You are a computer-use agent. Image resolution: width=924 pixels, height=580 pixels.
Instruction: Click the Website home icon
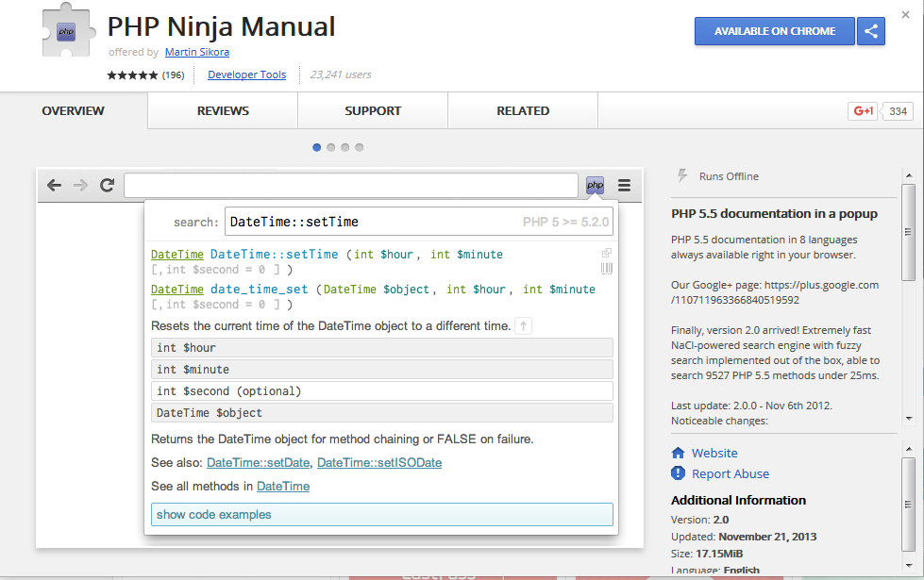679,453
